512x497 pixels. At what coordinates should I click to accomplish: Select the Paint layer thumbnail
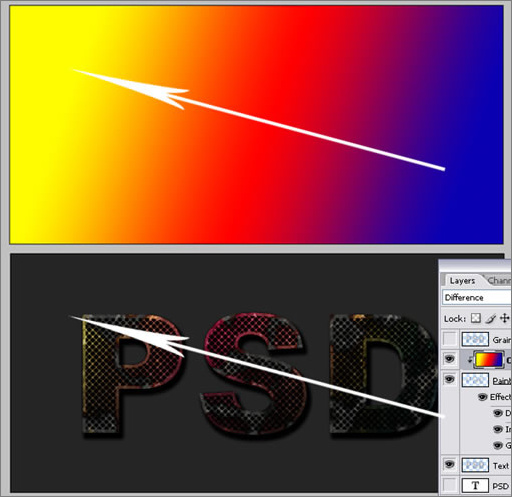475,380
